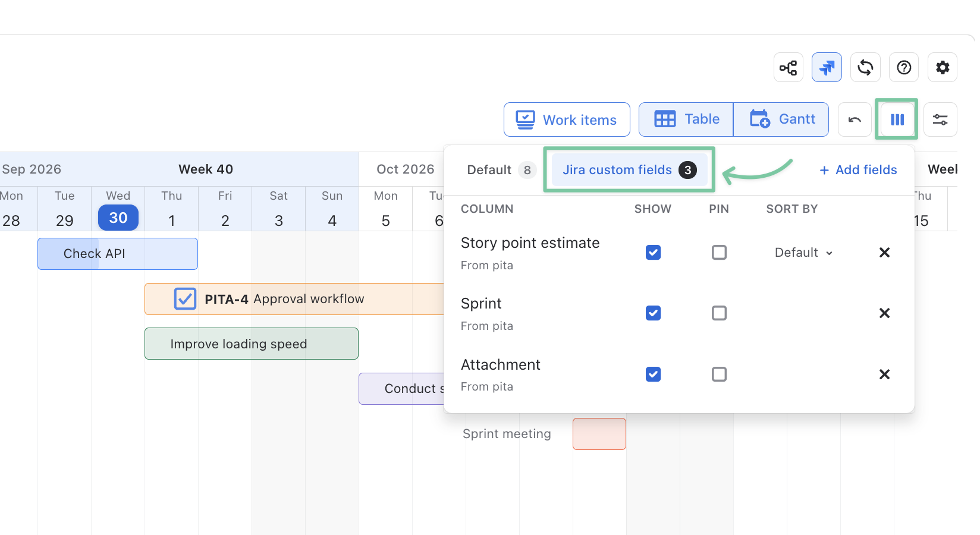Tick the PITA-4 Approval workflow checkbox

pos(185,299)
